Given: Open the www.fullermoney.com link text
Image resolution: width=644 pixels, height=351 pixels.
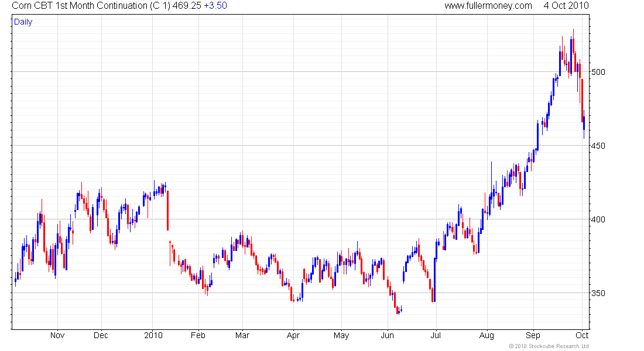Looking at the screenshot, I should tap(488, 6).
